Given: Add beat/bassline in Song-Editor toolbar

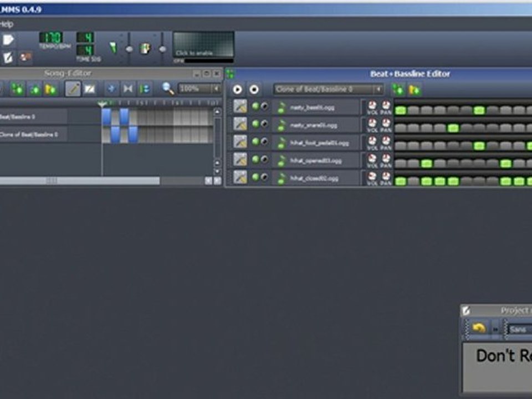Looking at the screenshot, I should (x=18, y=89).
